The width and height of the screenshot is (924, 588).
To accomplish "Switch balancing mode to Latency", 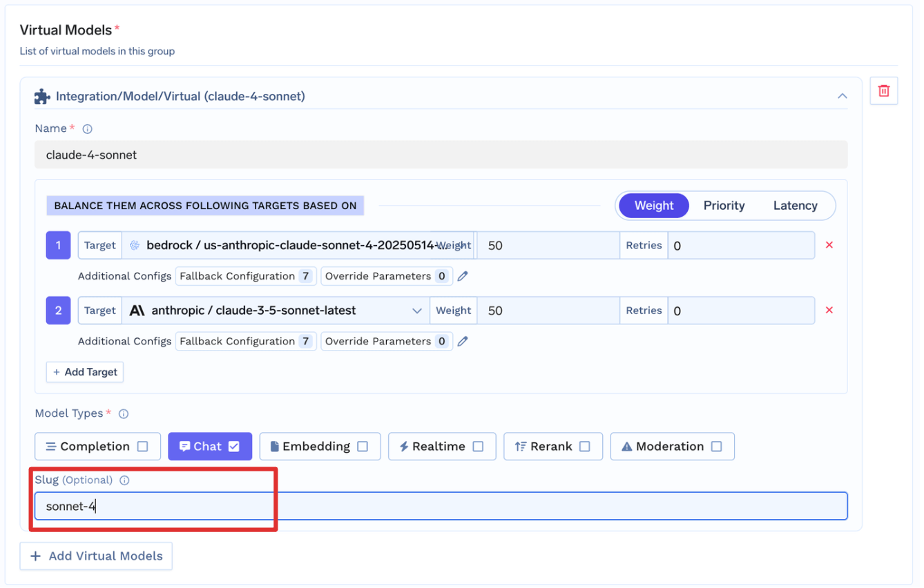I will [795, 206].
